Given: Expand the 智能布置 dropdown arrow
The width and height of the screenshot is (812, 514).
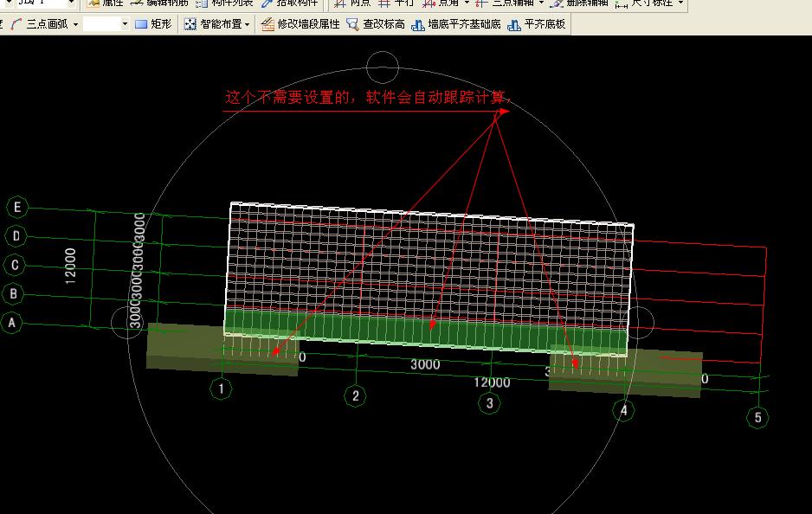Looking at the screenshot, I should pos(247,24).
